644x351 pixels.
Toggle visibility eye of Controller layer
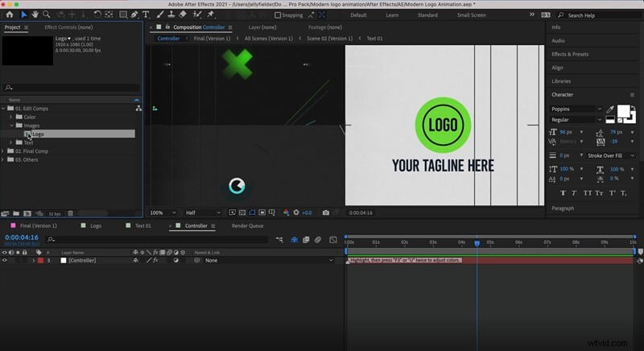tap(5, 260)
